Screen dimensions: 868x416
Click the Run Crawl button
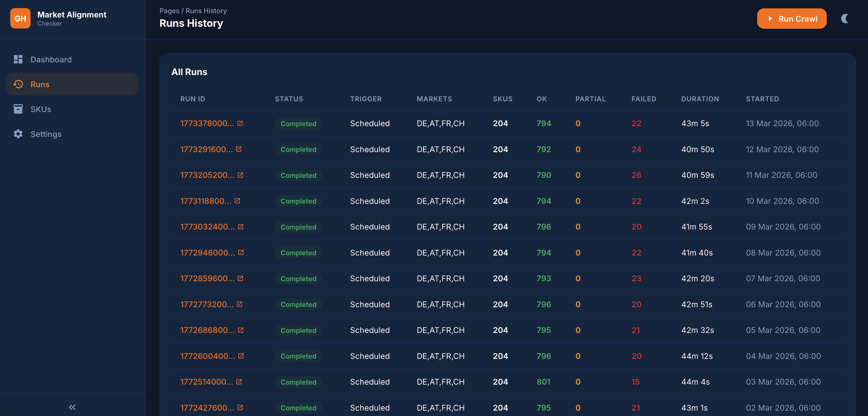coord(791,19)
